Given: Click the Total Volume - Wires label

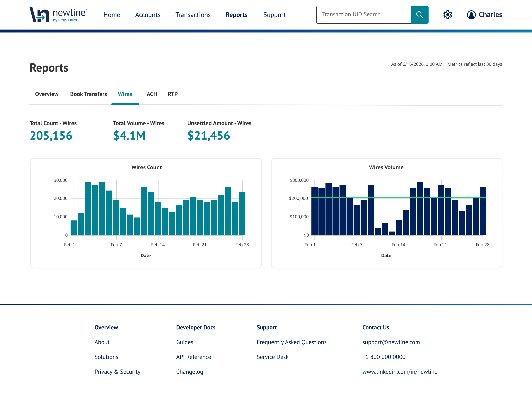Looking at the screenshot, I should point(139,123).
